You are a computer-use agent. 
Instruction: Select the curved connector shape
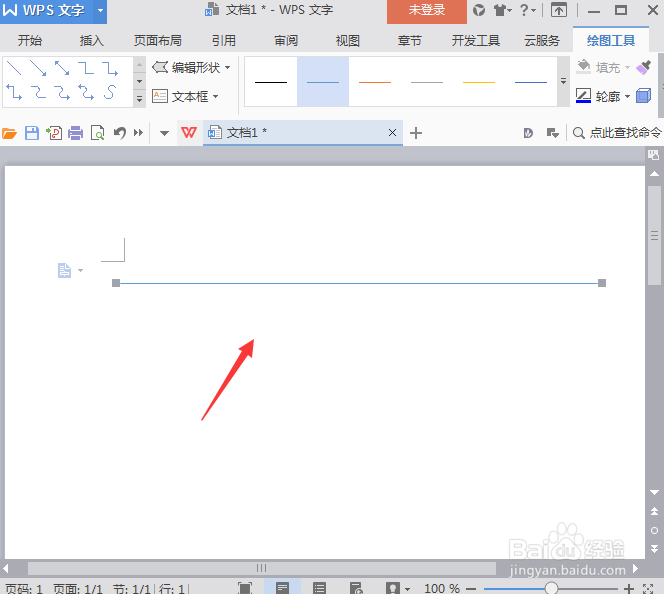[x=38, y=92]
